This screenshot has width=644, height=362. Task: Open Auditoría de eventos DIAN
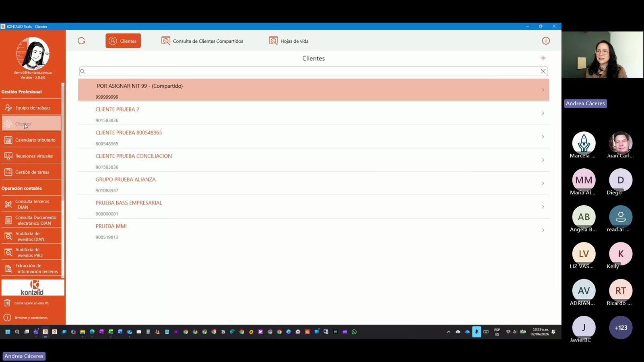click(31, 236)
